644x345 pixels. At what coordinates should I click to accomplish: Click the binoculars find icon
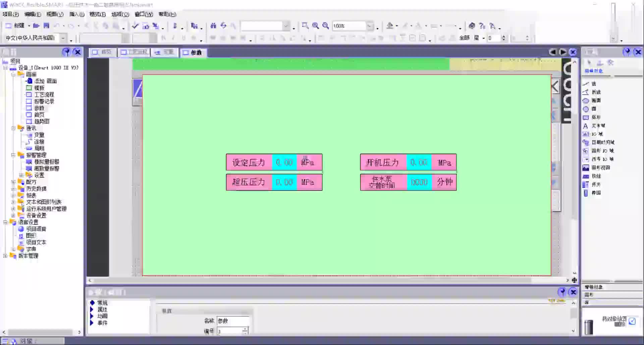(x=213, y=26)
